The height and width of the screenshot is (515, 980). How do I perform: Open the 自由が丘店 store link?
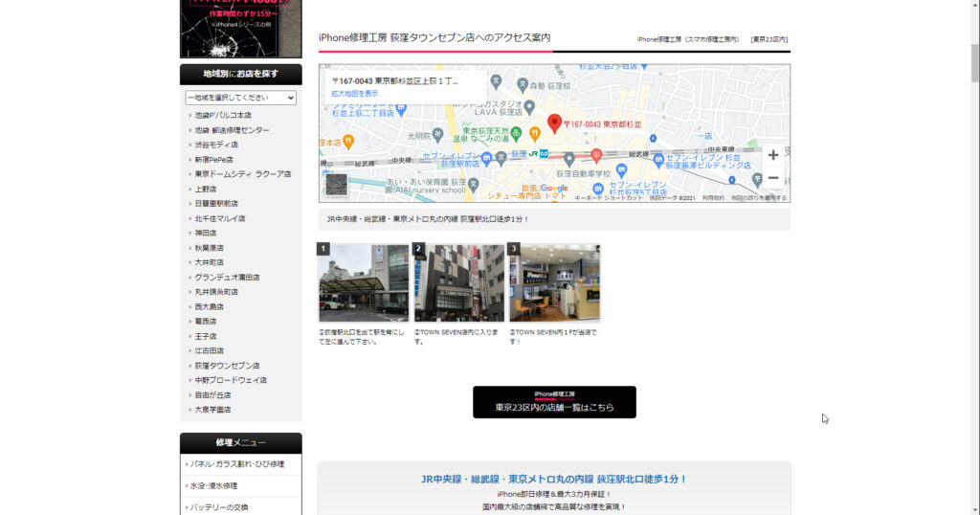point(212,395)
